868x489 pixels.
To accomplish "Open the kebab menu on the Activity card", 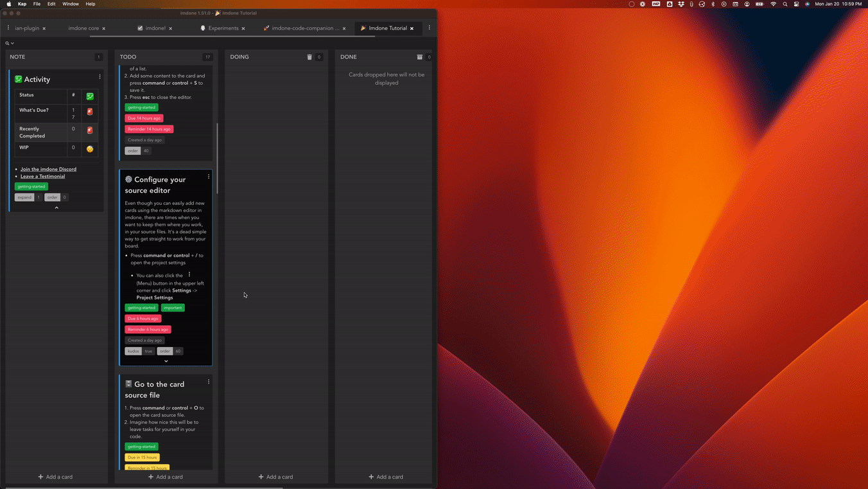I will [x=100, y=76].
